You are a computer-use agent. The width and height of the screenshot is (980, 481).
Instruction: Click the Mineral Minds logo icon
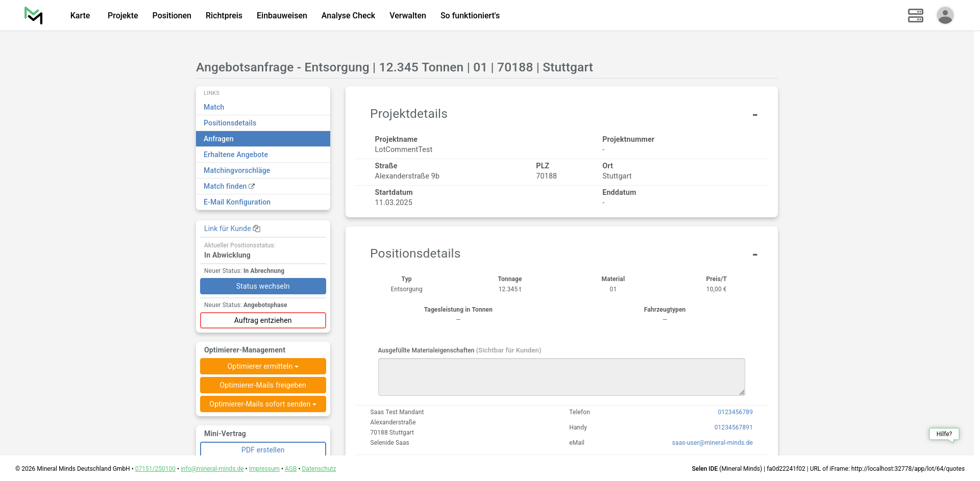33,15
